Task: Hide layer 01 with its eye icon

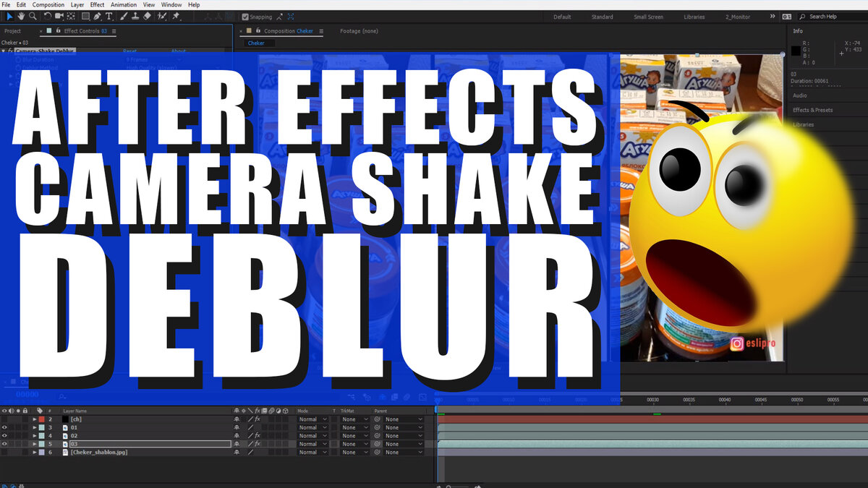Action: (x=4, y=427)
